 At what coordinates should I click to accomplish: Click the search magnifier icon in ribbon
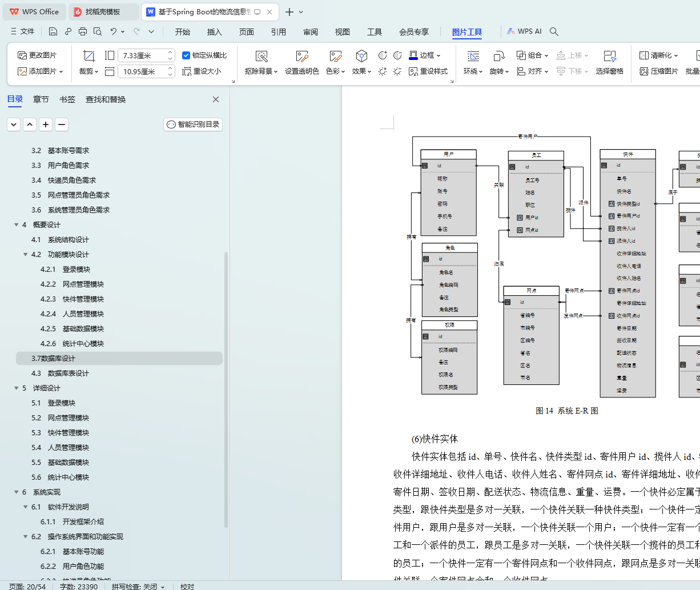554,31
